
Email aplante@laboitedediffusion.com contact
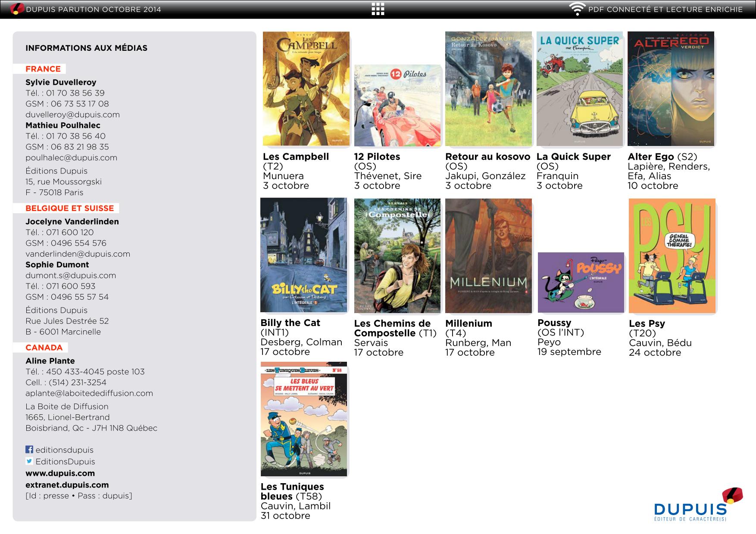pyautogui.click(x=89, y=393)
